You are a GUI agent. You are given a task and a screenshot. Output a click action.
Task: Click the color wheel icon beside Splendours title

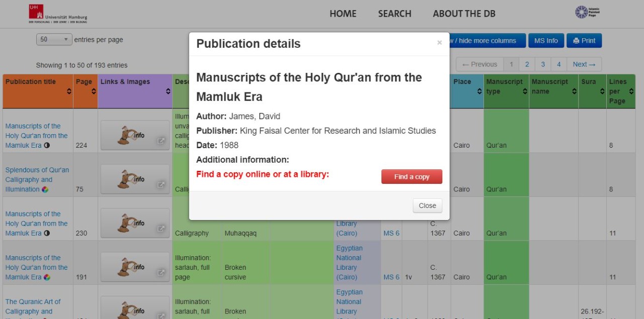[45, 189]
